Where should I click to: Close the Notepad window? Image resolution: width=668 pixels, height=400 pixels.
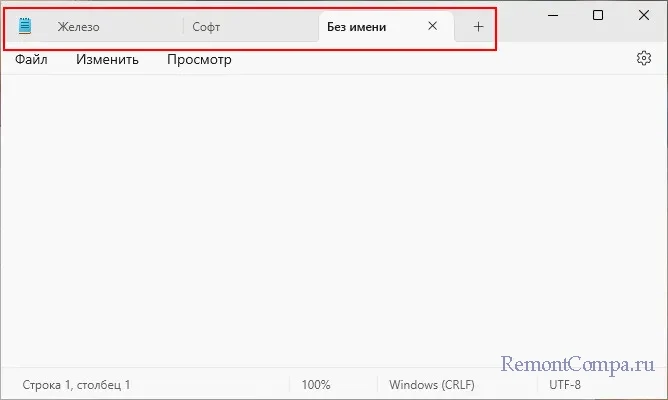click(643, 15)
